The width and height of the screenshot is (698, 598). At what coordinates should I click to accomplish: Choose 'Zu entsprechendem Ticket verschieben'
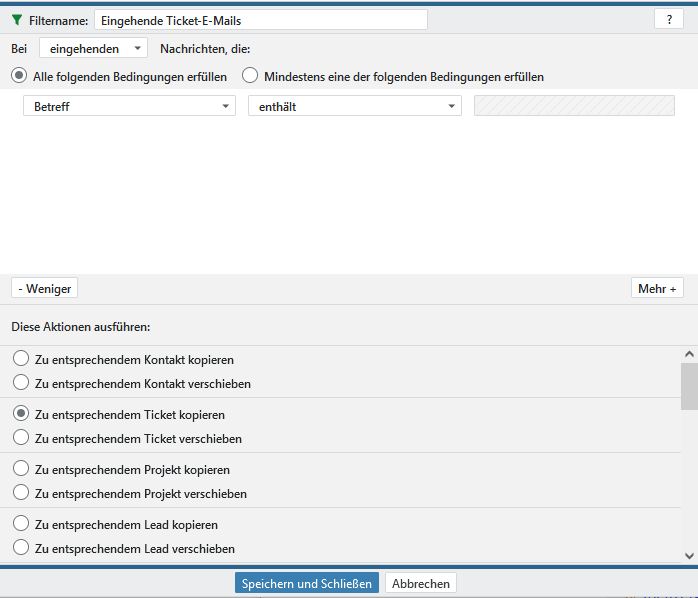coord(21,438)
